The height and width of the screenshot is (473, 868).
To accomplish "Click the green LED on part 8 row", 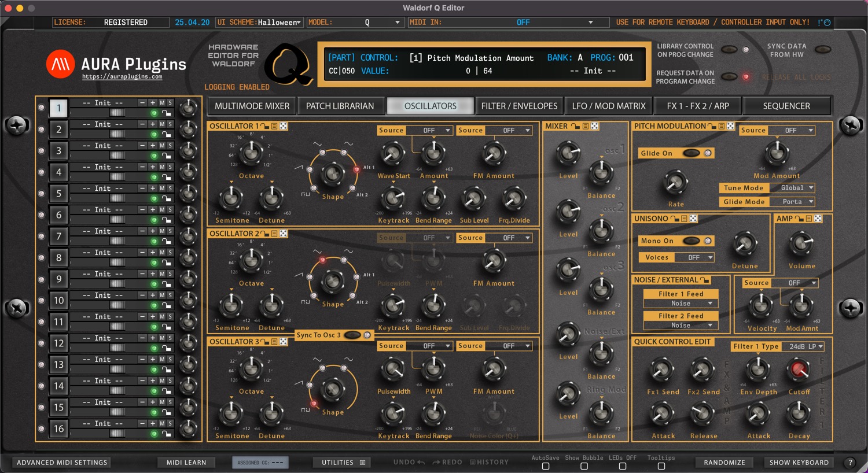I will [x=154, y=263].
